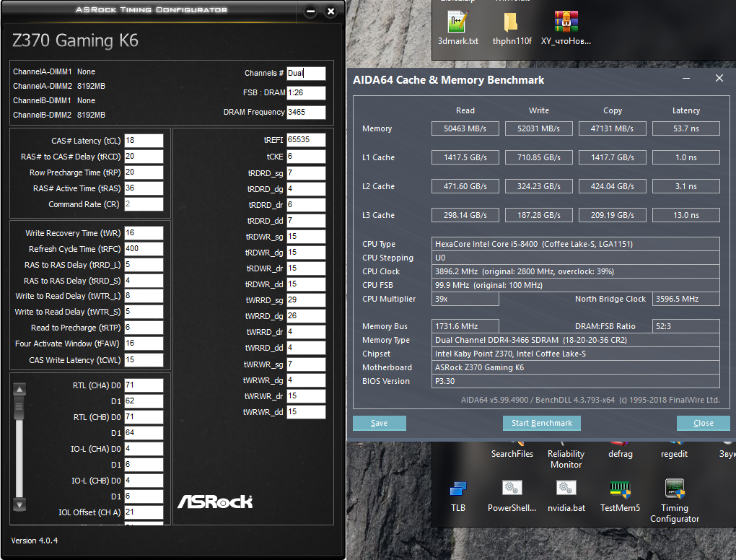Click the tRRD_S value field
Viewport: 736px width, 560px height.
tap(144, 281)
